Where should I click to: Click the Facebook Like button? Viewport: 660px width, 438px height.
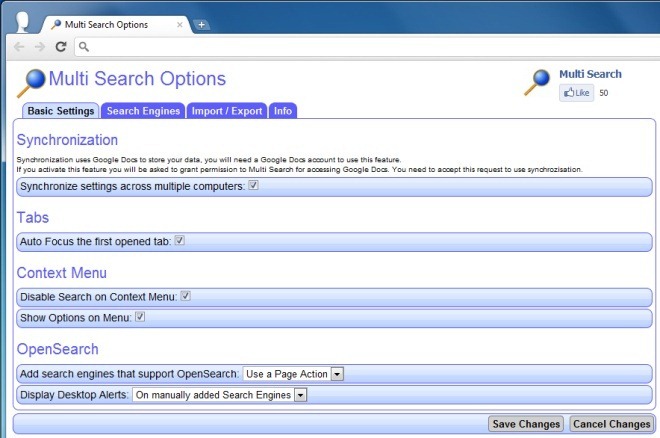click(576, 93)
